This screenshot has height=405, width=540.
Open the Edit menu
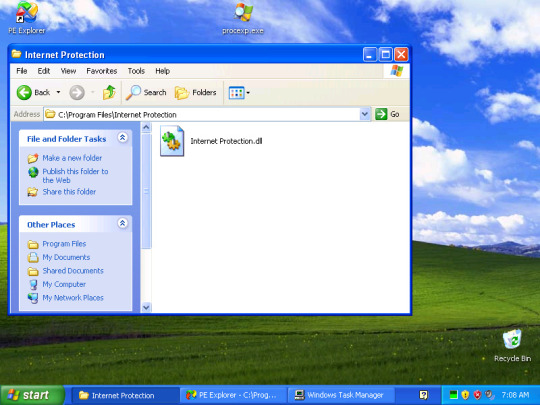44,71
